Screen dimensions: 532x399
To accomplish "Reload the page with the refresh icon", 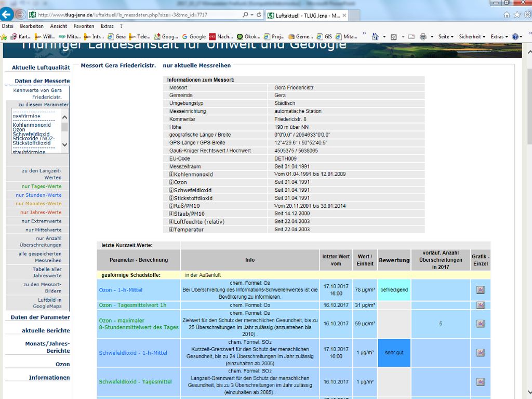I will tap(259, 15).
